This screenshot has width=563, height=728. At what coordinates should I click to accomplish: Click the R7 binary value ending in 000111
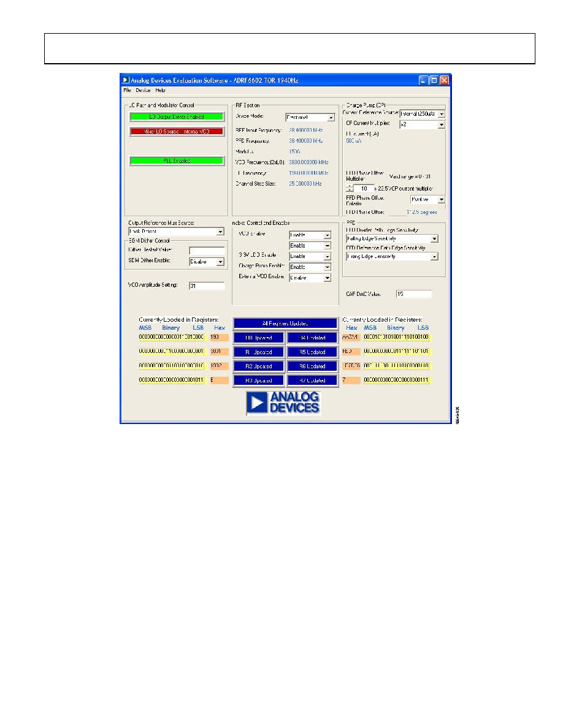396,380
